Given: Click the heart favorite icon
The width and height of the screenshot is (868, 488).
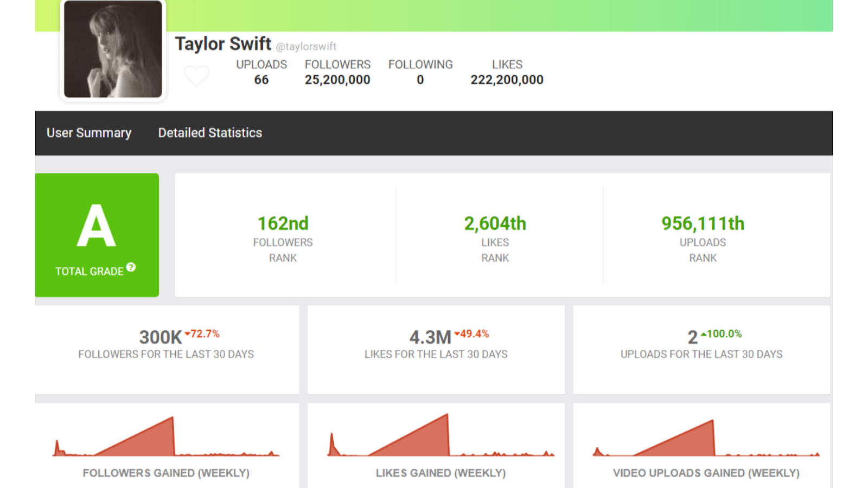Looking at the screenshot, I should 196,75.
